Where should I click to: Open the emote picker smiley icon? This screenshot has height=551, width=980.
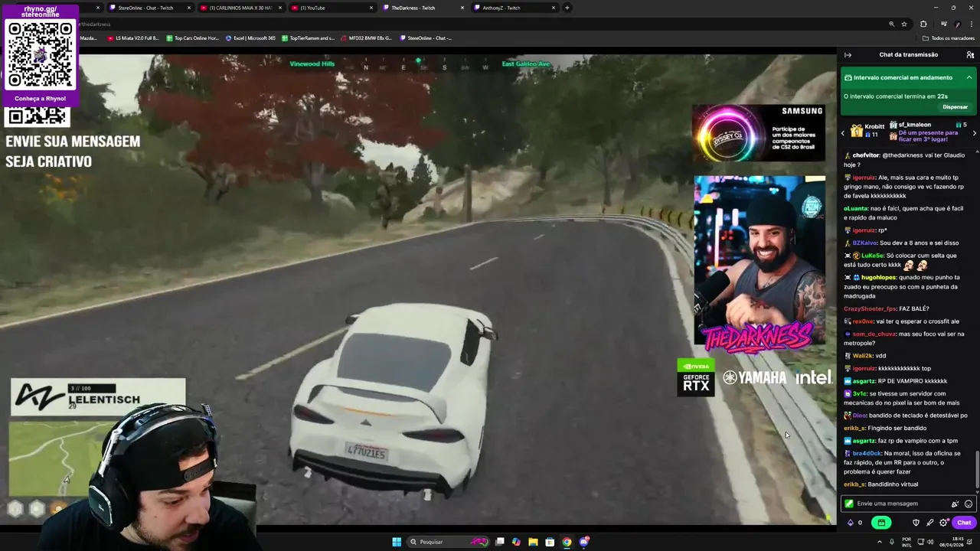[x=969, y=504]
